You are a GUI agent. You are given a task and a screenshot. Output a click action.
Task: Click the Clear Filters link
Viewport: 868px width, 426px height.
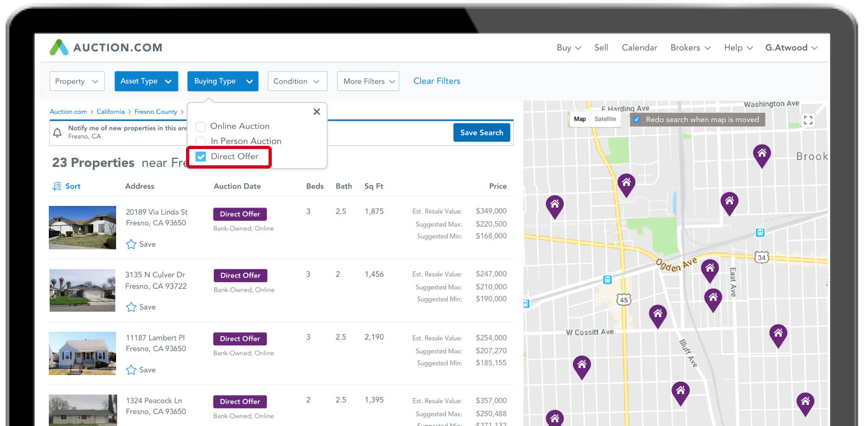(437, 81)
